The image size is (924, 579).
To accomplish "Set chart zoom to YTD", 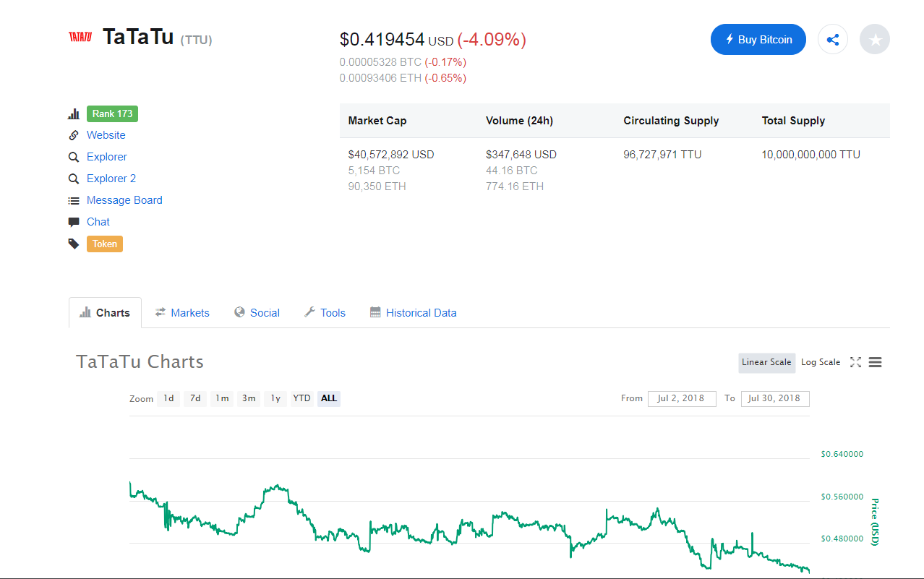I will 301,398.
